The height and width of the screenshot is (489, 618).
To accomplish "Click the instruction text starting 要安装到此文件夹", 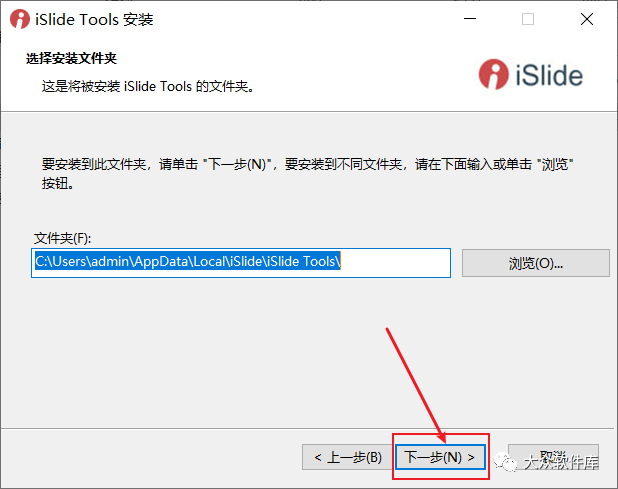I will point(307,173).
